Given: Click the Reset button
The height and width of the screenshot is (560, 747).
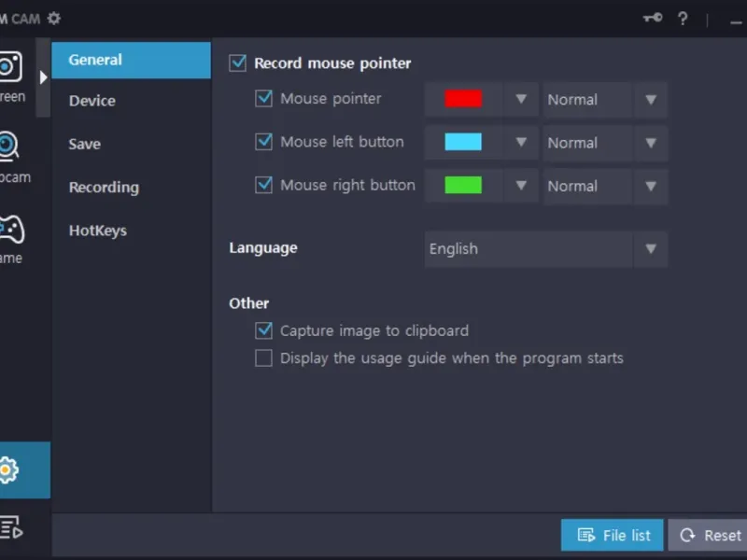Looking at the screenshot, I should pos(708,535).
